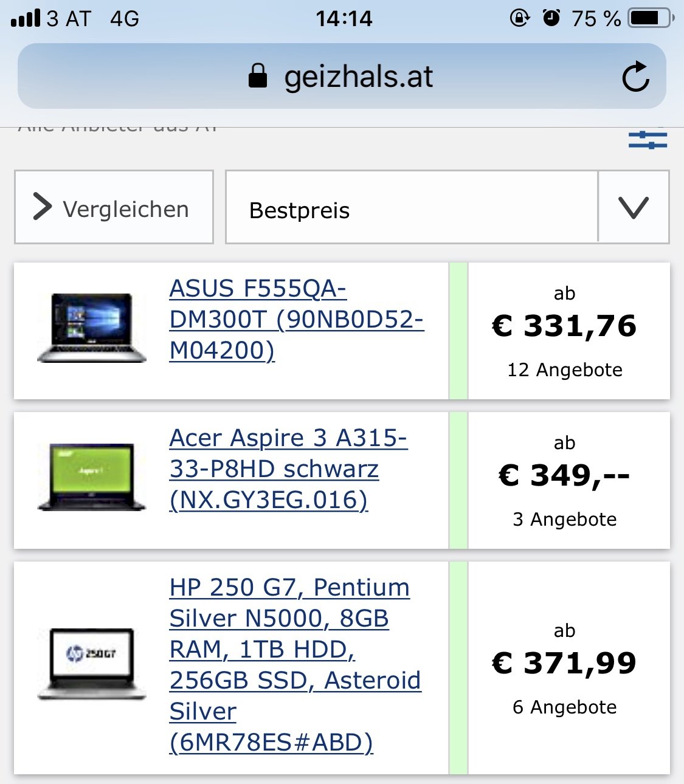
Task: View the 12 Angebote for ASUS
Action: (565, 370)
